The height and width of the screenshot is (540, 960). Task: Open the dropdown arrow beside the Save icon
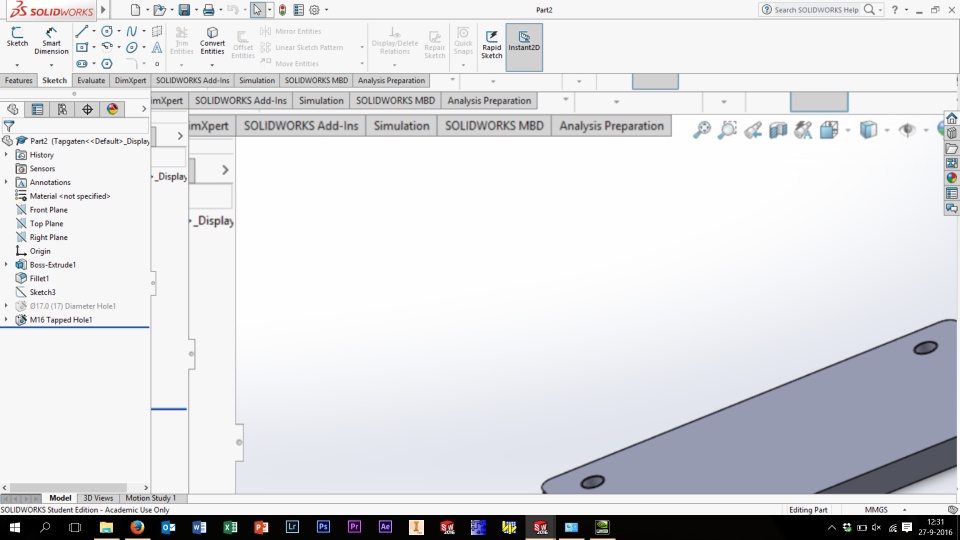[x=196, y=10]
